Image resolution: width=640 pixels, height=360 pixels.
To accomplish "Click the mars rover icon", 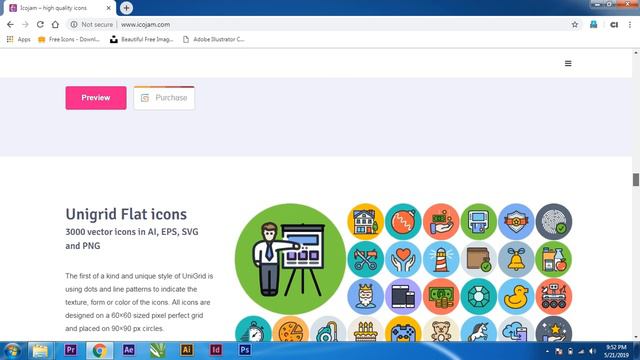I will tap(554, 297).
